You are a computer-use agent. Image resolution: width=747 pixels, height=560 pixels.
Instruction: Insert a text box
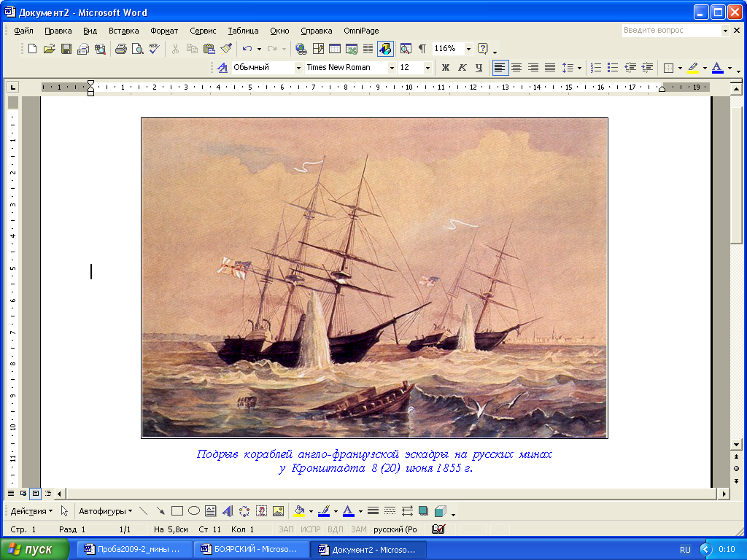tap(211, 511)
